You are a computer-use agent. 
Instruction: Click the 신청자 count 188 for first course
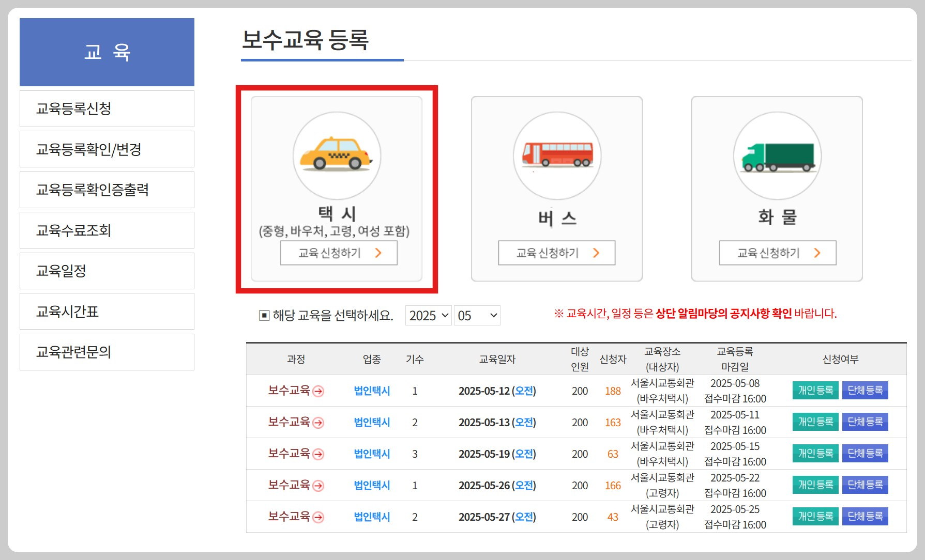(613, 392)
